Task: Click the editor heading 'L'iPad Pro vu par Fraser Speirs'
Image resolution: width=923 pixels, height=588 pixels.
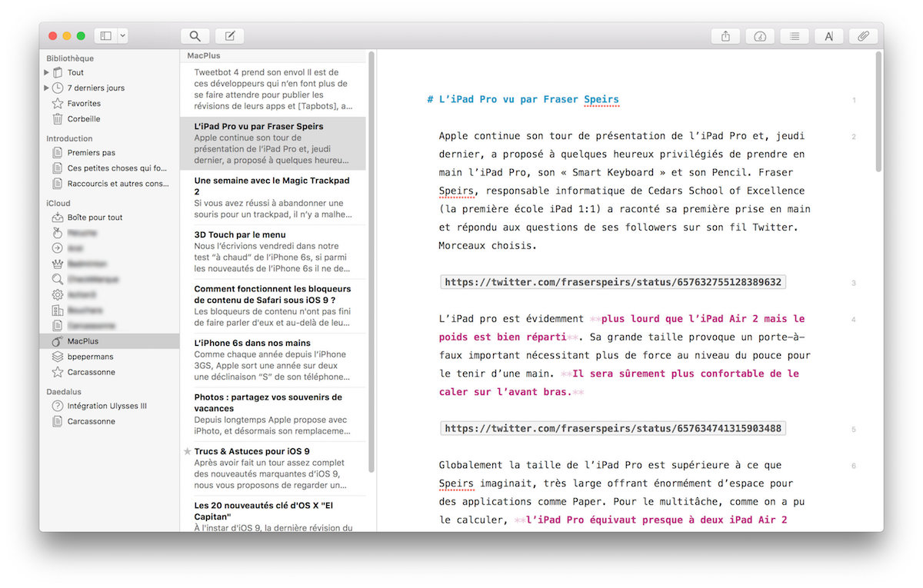Action: (x=528, y=99)
